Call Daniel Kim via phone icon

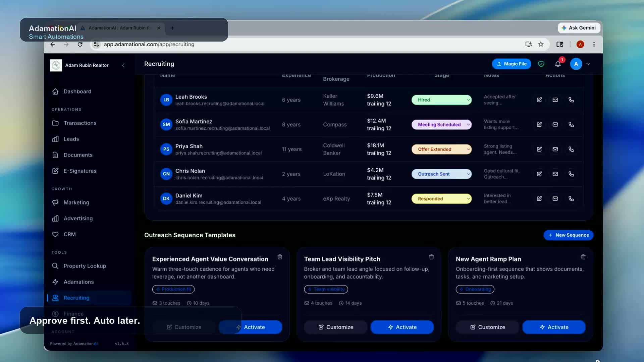571,199
